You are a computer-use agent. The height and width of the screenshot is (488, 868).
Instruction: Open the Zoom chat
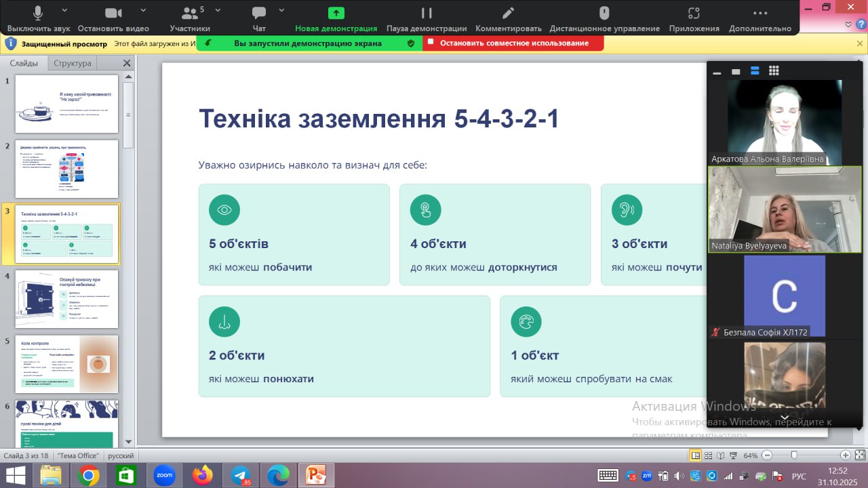point(258,14)
